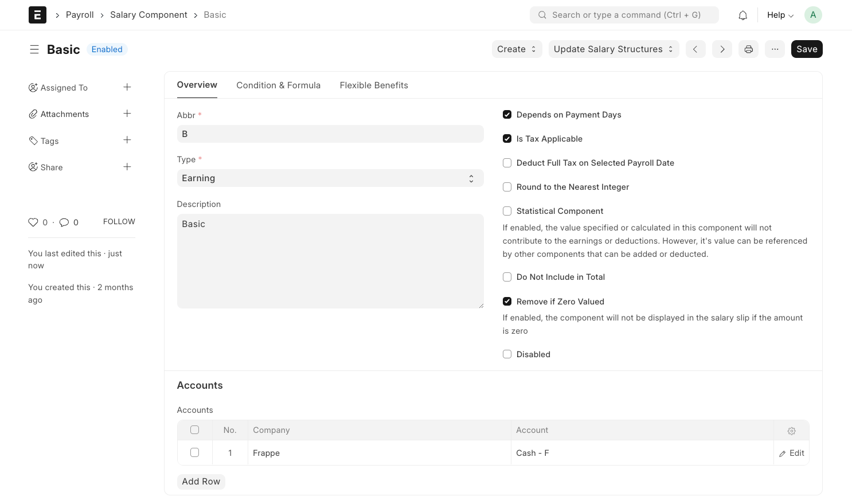The height and width of the screenshot is (504, 852).
Task: Click the notifications bell icon
Action: (x=742, y=15)
